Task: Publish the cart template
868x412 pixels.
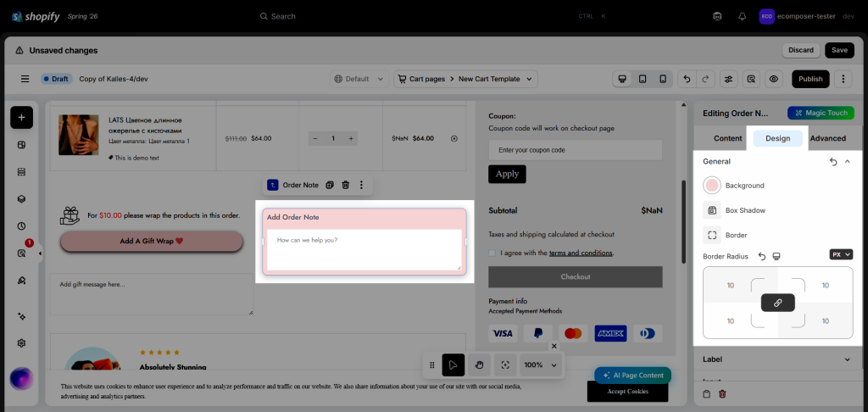Action: (x=810, y=79)
